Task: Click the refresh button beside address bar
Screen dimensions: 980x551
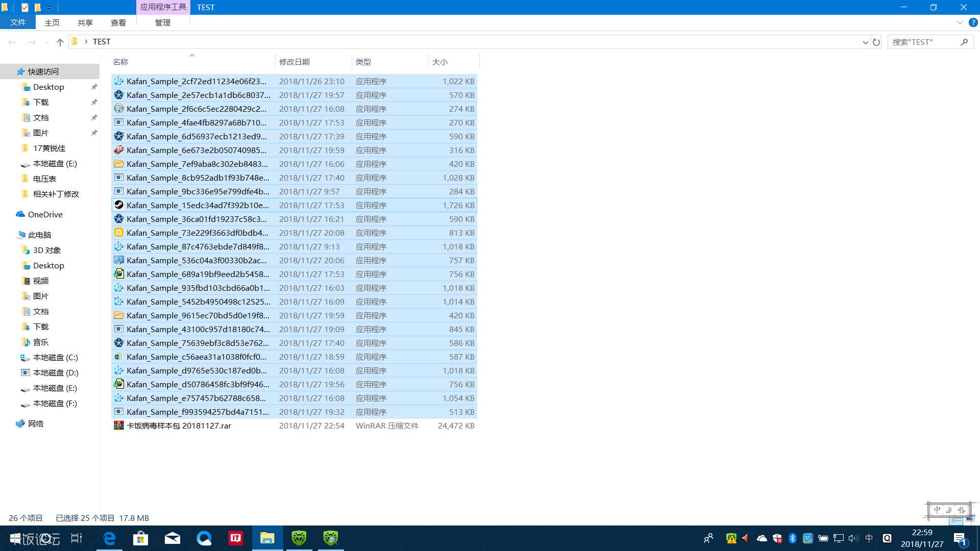Action: click(876, 42)
